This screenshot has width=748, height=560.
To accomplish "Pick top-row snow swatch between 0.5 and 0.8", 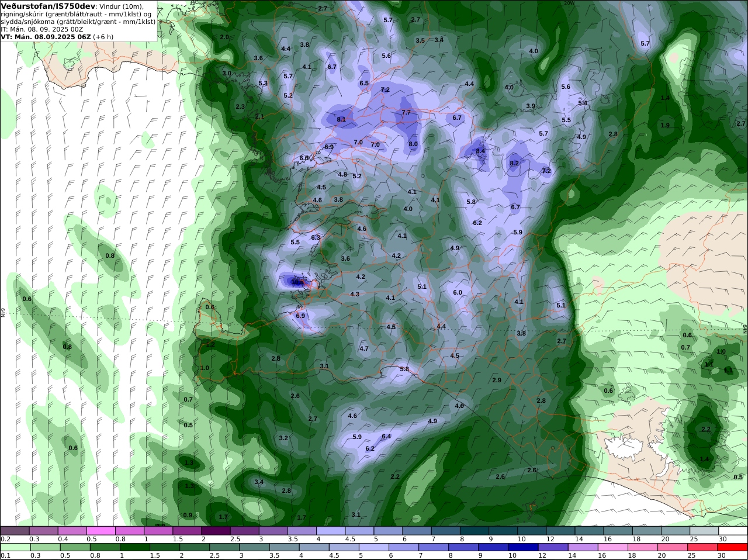I will click(101, 530).
